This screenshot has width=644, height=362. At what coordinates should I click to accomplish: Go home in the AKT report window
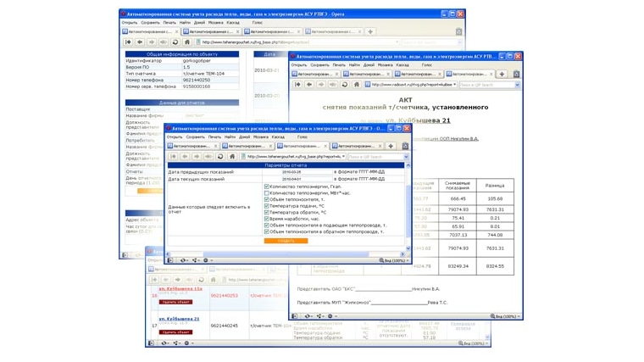(x=357, y=85)
